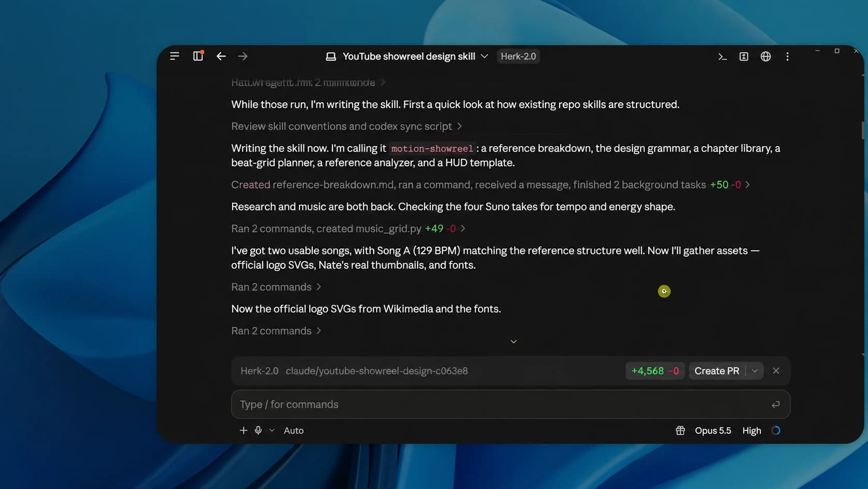Viewport: 868px width, 489px height.
Task: Open the three-dot more options menu
Action: click(x=788, y=57)
